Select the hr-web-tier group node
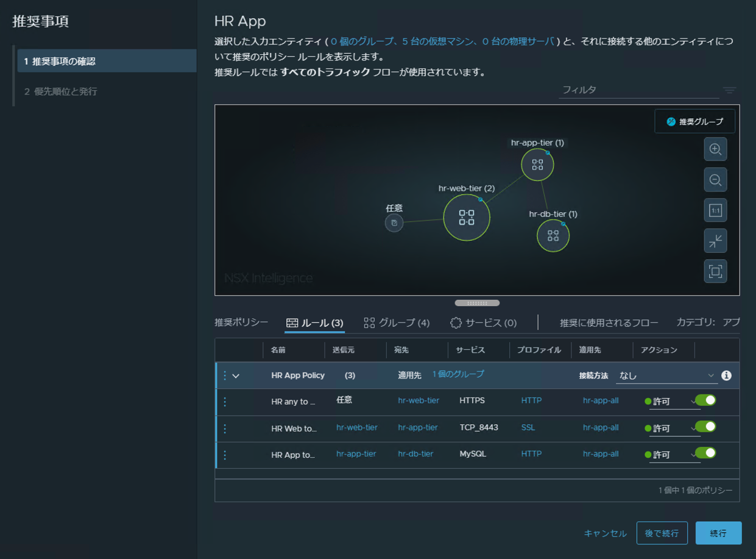The width and height of the screenshot is (756, 559). (x=467, y=218)
